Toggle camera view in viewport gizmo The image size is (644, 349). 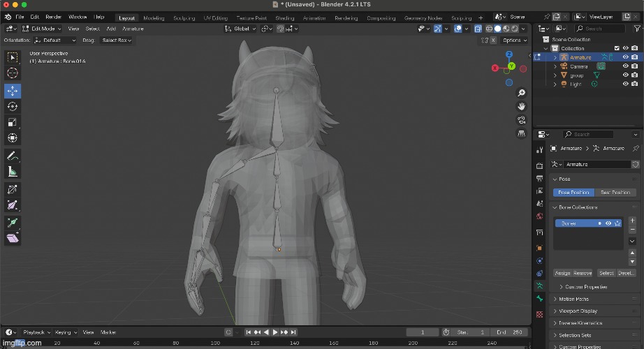pos(521,120)
